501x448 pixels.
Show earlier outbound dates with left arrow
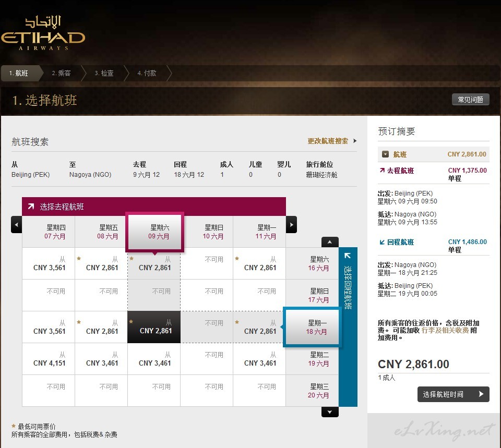point(16,224)
